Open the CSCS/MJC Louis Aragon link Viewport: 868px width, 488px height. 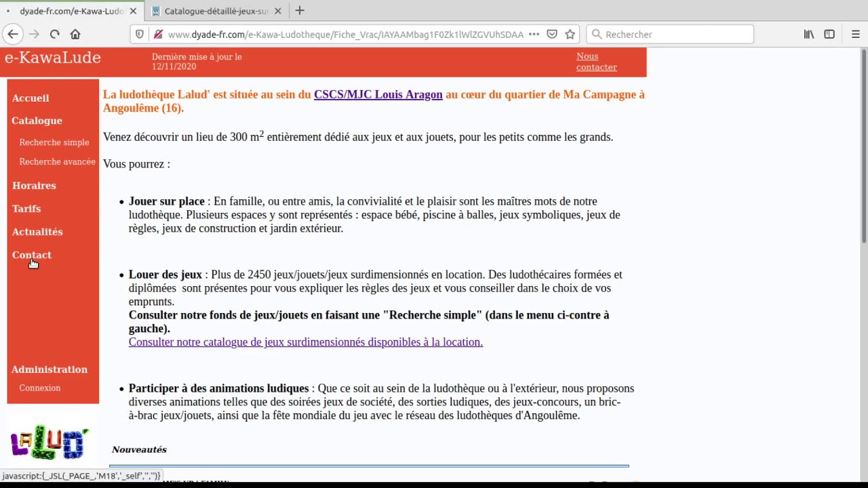coord(378,95)
